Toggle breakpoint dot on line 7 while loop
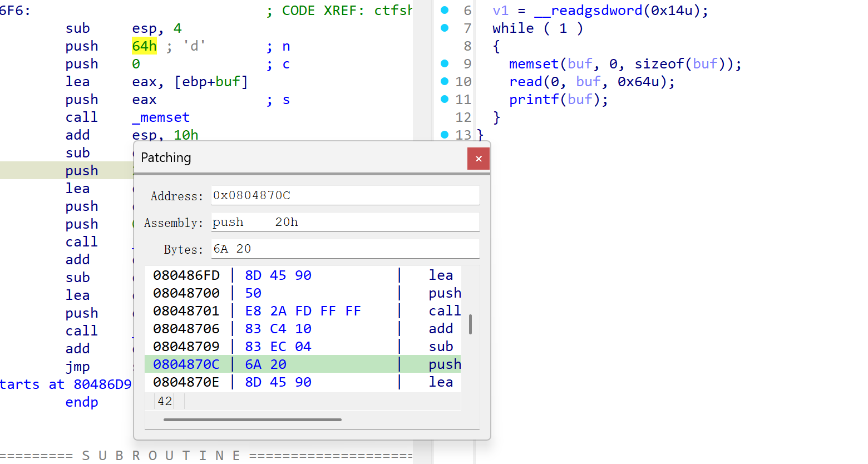 (445, 28)
